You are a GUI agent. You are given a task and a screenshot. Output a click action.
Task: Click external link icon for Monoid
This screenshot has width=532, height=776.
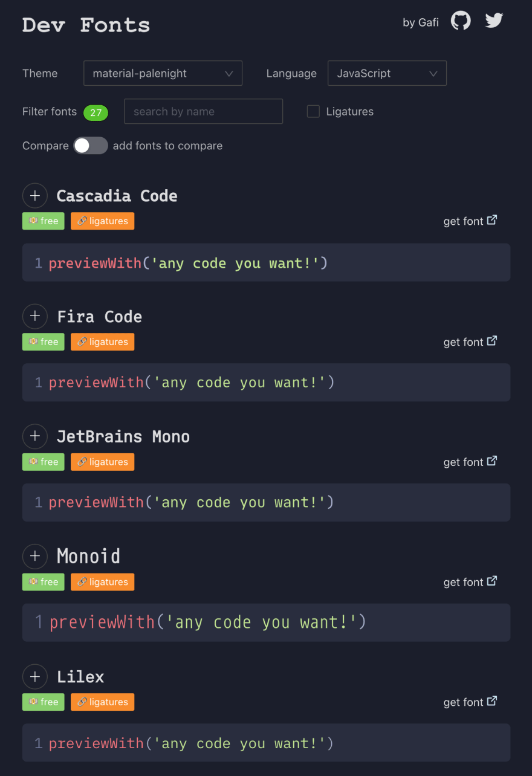(492, 581)
